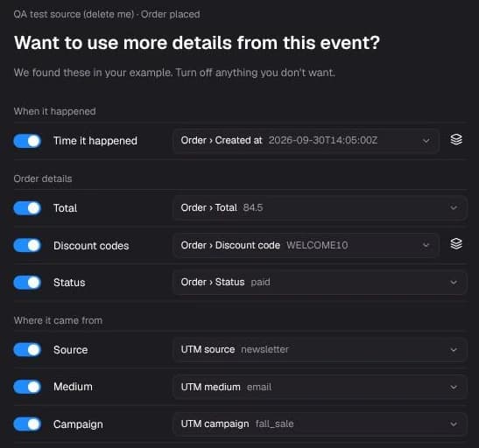
Task: Click the stacked layers icon beside Created at
Action: coord(456,140)
